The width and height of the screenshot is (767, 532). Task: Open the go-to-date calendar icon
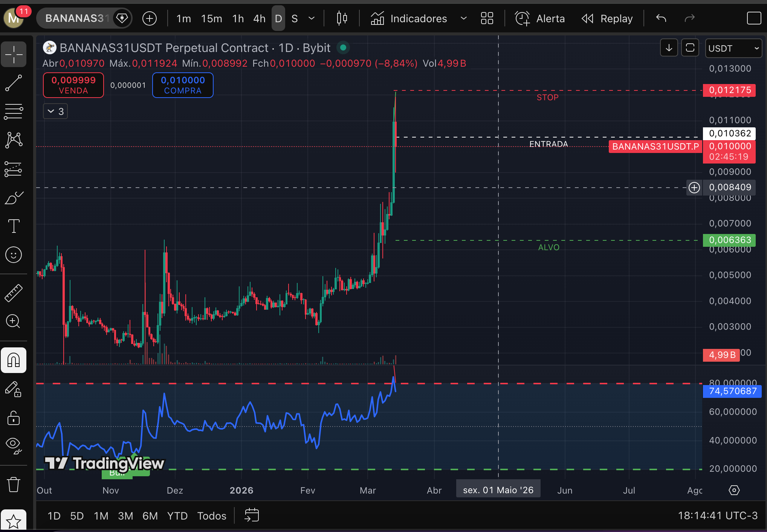pos(252,515)
